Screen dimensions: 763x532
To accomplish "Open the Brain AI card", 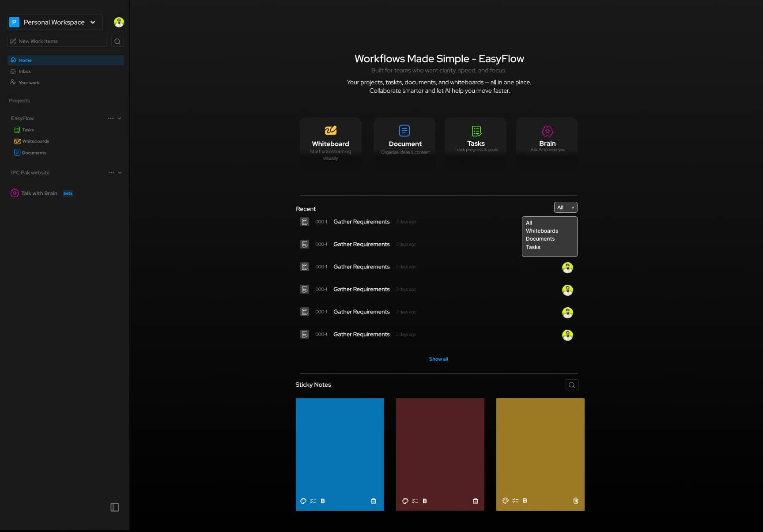I will [x=547, y=142].
